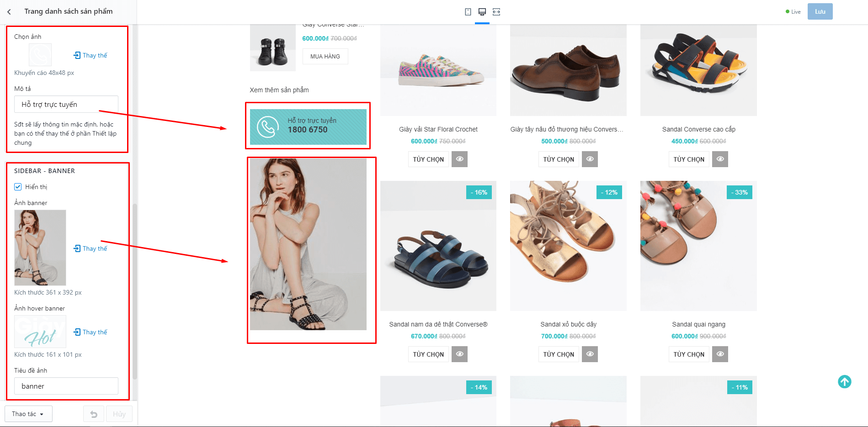Screen dimensions: 868x427
Task: Switch preview to full-width view
Action: pyautogui.click(x=496, y=12)
